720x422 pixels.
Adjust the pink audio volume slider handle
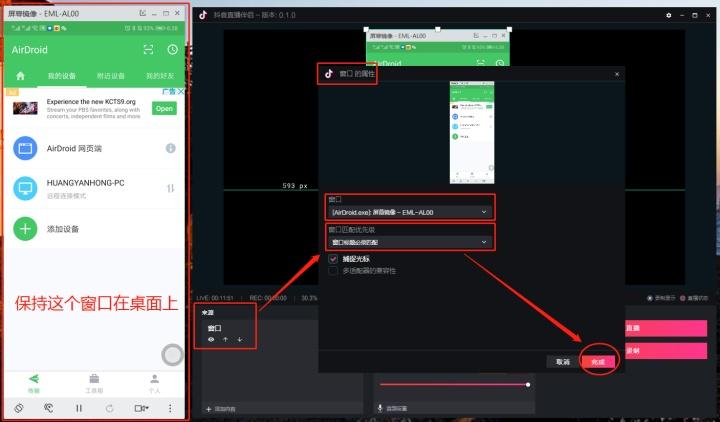[528, 384]
